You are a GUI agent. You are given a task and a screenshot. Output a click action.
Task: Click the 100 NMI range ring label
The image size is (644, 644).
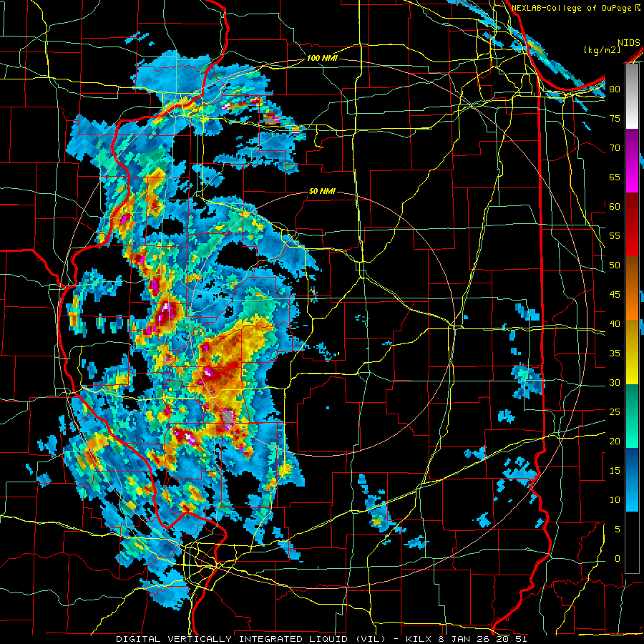pos(322,58)
